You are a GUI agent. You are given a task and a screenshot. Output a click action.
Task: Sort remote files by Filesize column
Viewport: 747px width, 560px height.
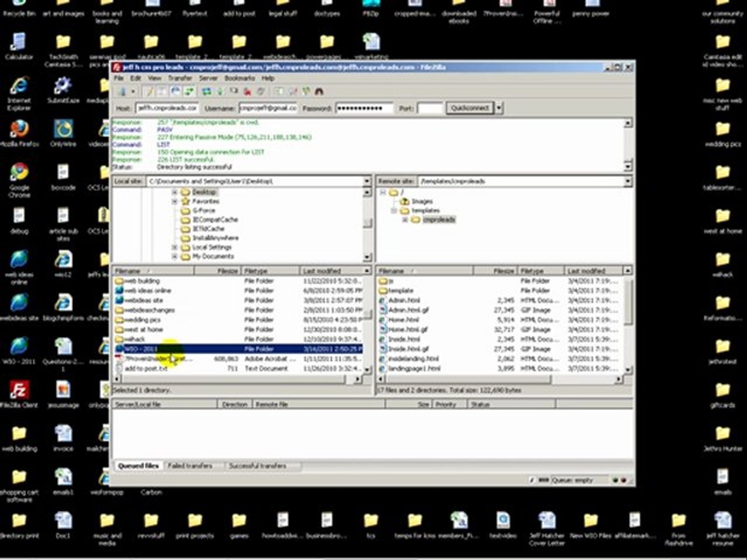click(495, 271)
